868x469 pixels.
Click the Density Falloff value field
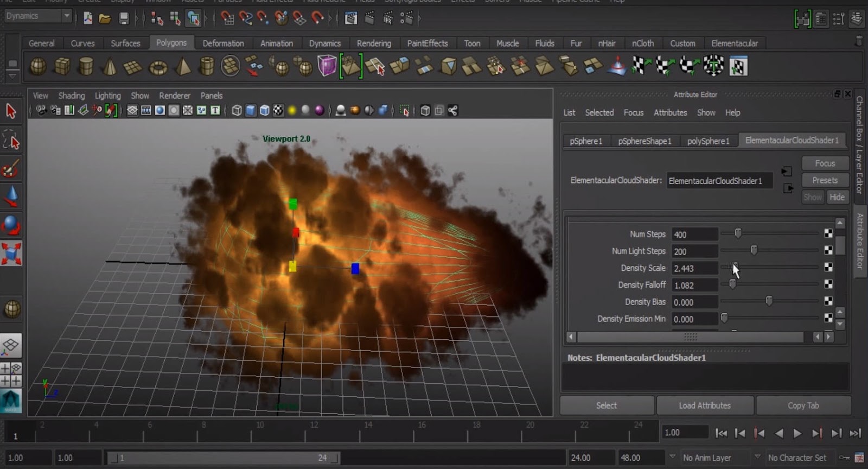click(x=694, y=286)
